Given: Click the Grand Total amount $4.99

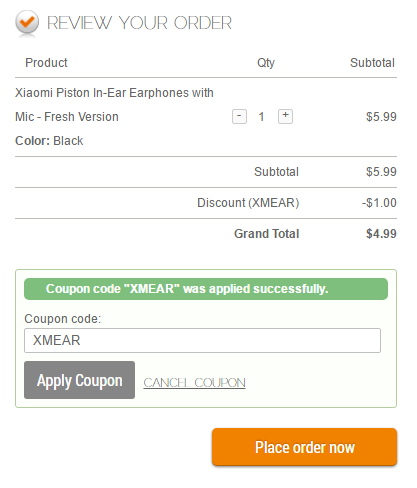Looking at the screenshot, I should click(381, 234).
